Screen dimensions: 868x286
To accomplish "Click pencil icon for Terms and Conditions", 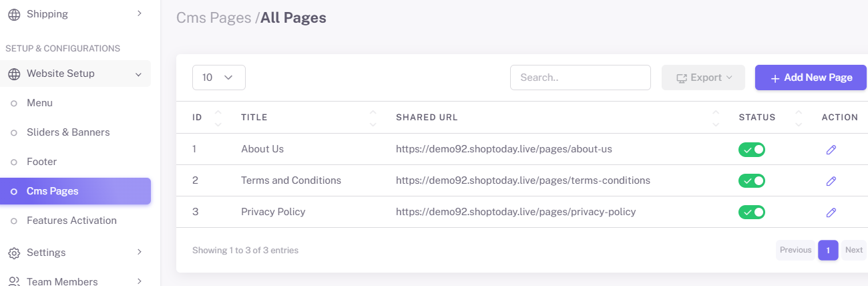I will tap(831, 181).
